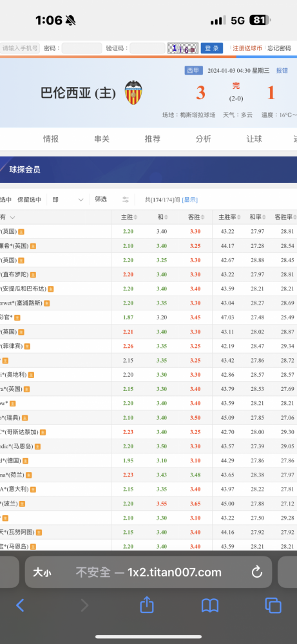This screenshot has height=644, width=297.
Task: Click the orange badge next to 安提瓜和巴布达
Action: pos(51,289)
